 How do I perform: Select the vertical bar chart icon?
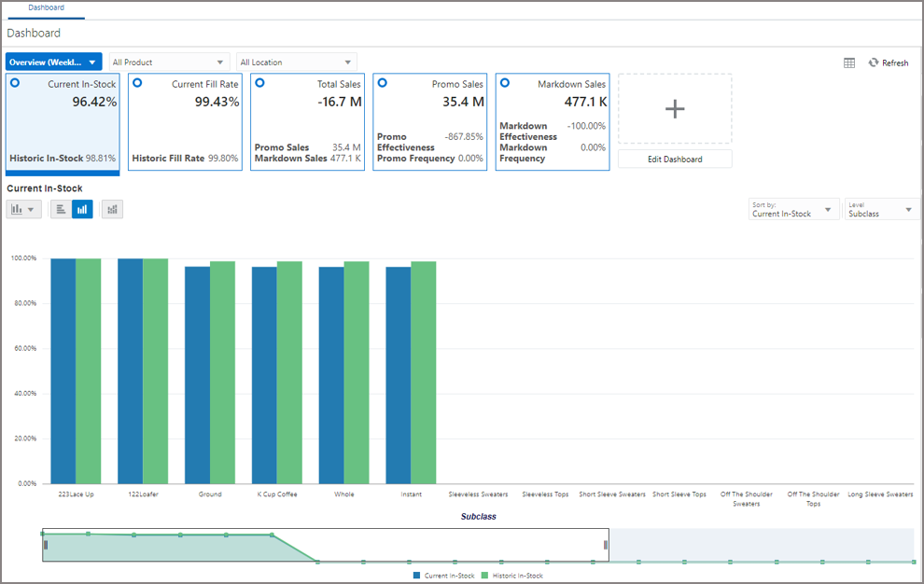[82, 209]
